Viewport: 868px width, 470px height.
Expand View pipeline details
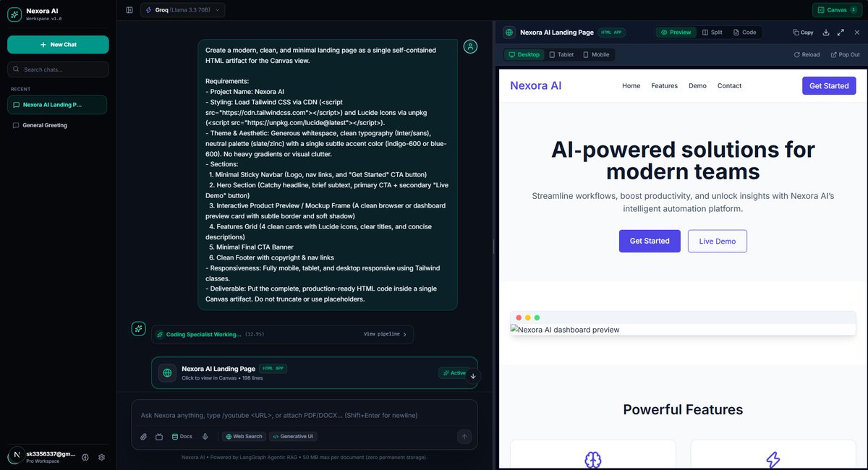click(x=385, y=335)
